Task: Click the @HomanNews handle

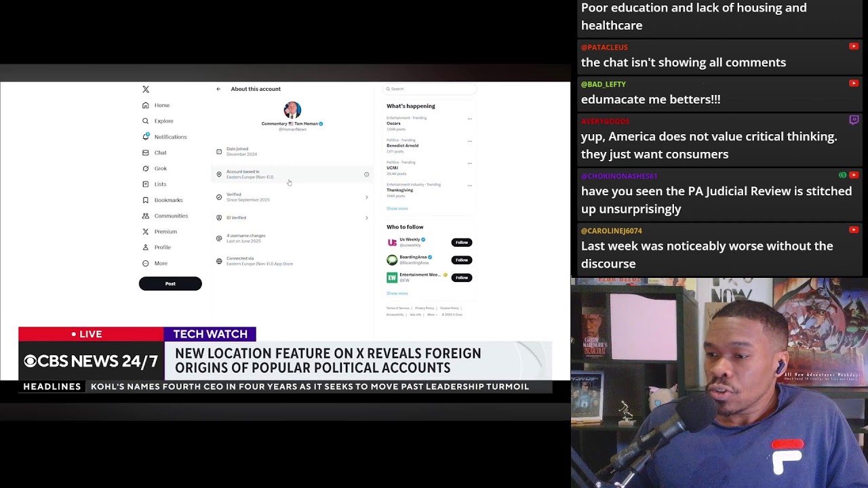Action: click(x=292, y=129)
